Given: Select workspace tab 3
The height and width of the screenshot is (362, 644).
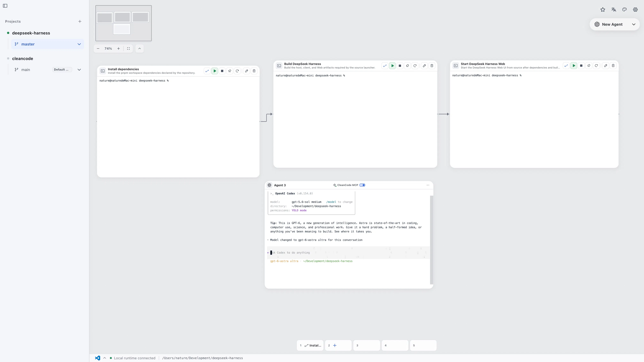Looking at the screenshot, I should click(367, 345).
